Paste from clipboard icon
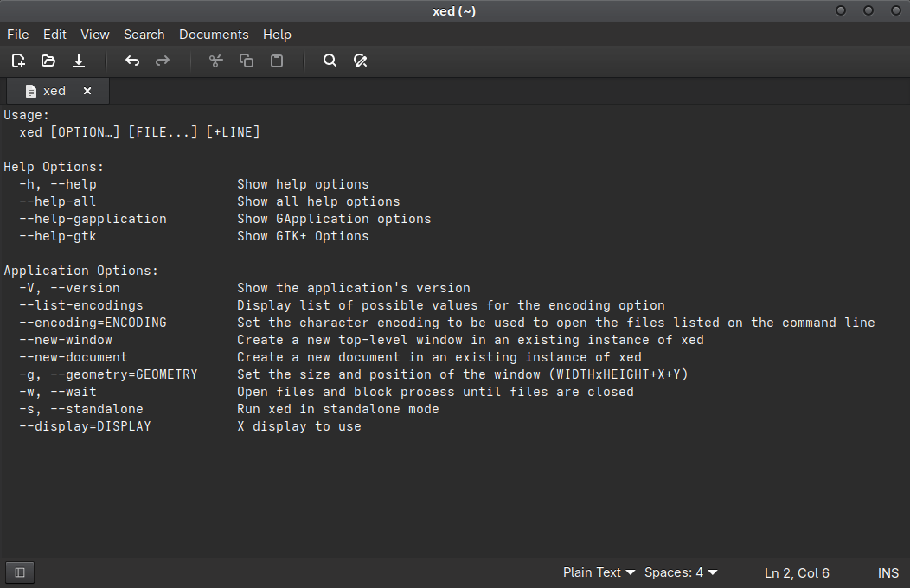 [277, 61]
